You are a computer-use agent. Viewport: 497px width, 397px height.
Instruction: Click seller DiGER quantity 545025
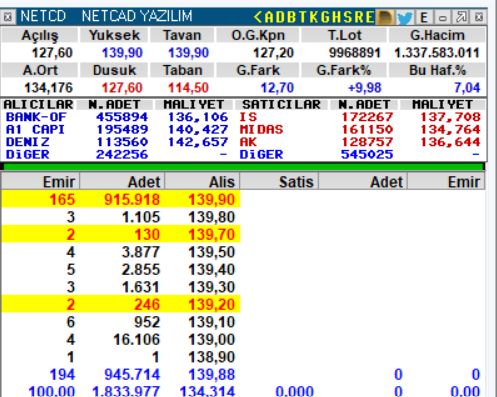[x=367, y=155]
